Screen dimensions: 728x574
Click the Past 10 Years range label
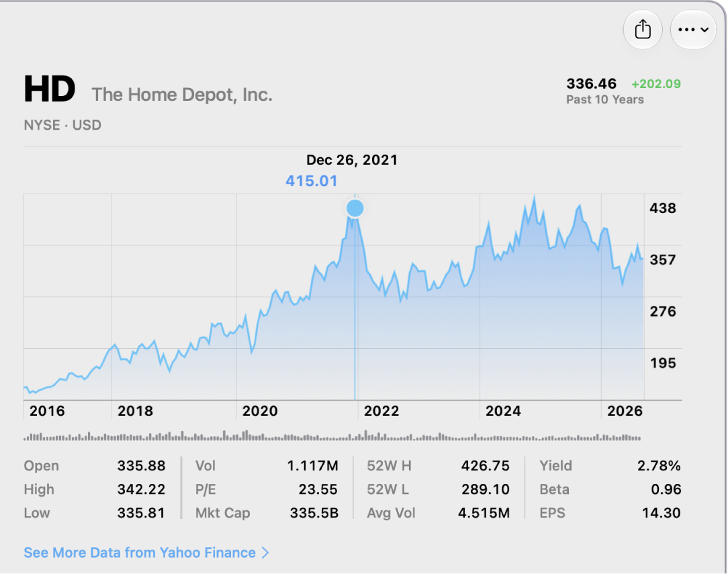click(605, 99)
